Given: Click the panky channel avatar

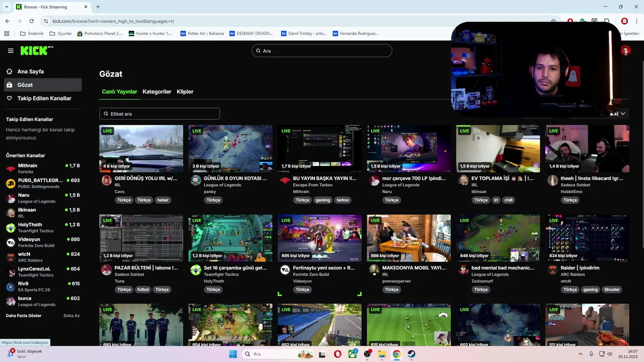Looking at the screenshot, I should 196,180.
